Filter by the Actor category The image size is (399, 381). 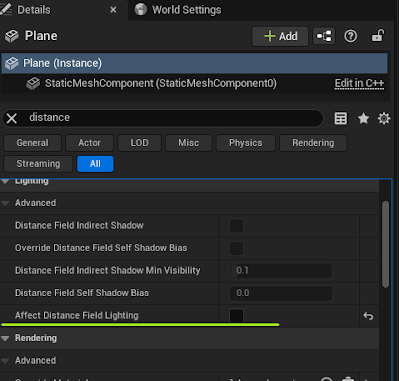click(89, 143)
